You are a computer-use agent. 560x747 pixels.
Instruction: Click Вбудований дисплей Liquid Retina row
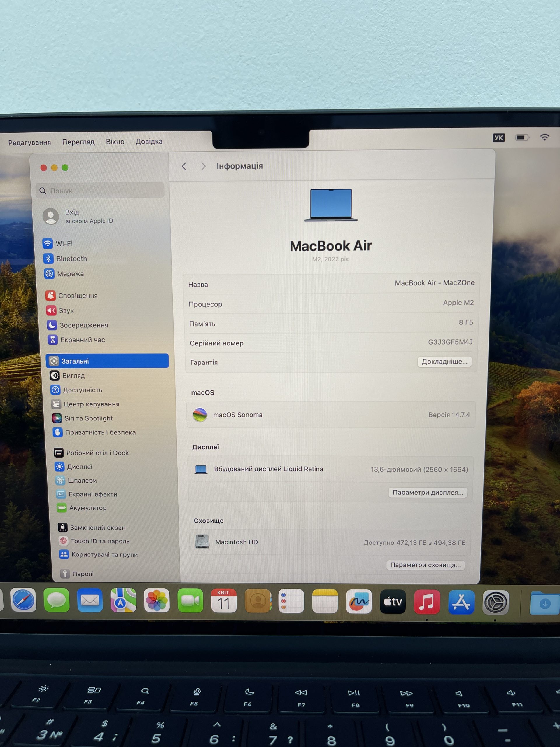pyautogui.click(x=331, y=469)
